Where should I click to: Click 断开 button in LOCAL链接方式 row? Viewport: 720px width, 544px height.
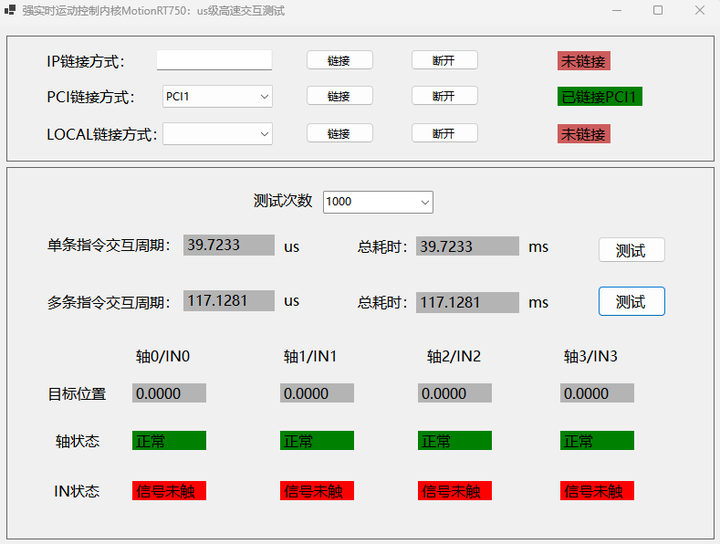[x=444, y=133]
